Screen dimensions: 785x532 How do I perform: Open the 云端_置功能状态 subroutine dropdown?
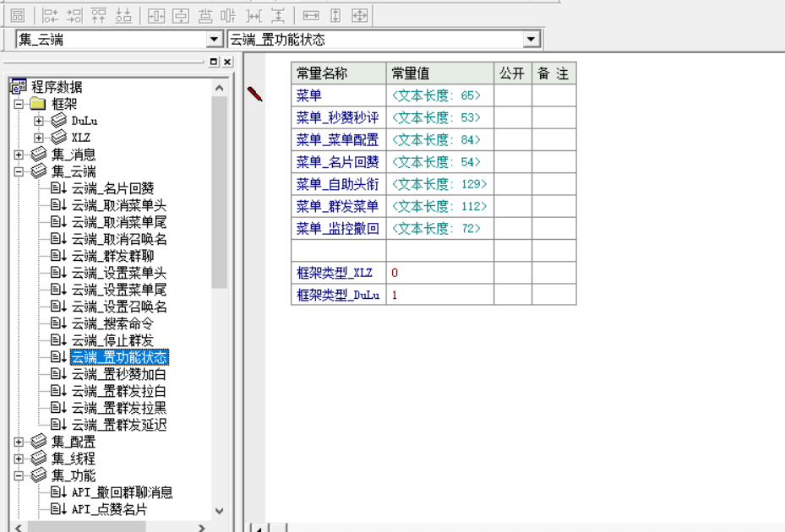(531, 40)
